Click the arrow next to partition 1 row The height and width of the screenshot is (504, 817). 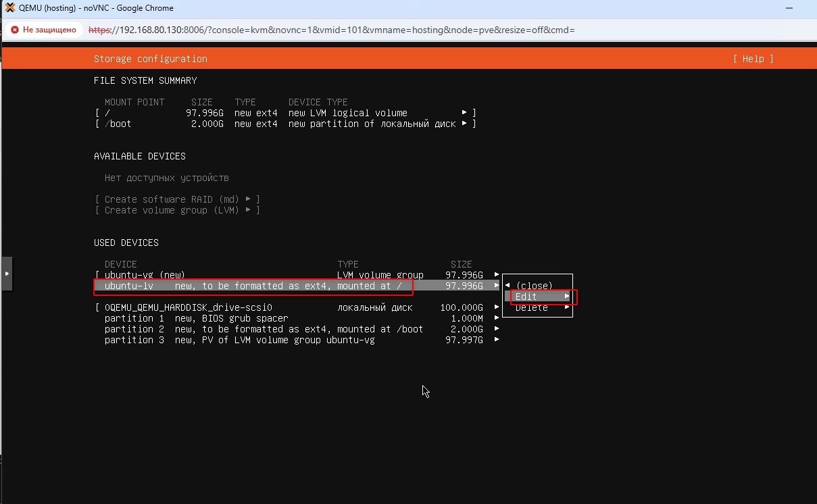tap(497, 318)
